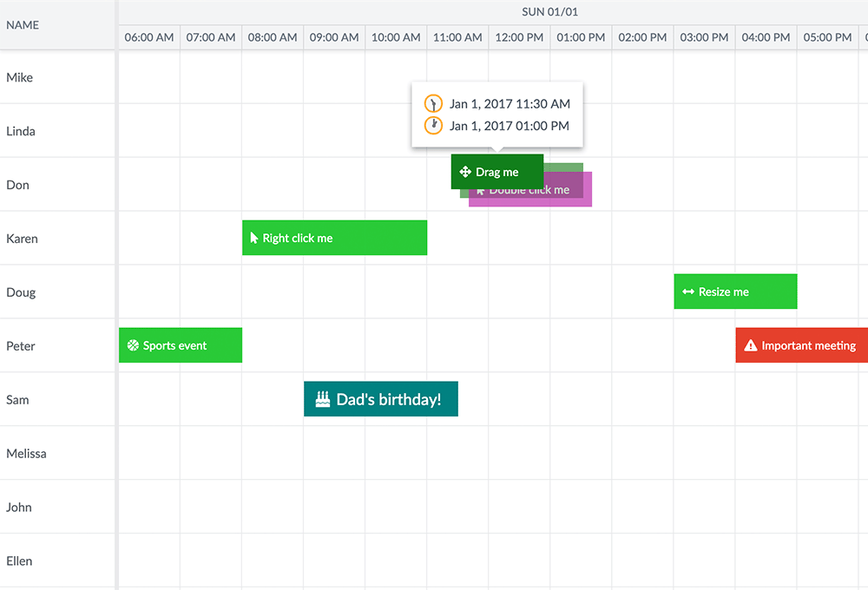The width and height of the screenshot is (868, 590).
Task: Click the 11:00 AM time header
Action: (x=457, y=37)
